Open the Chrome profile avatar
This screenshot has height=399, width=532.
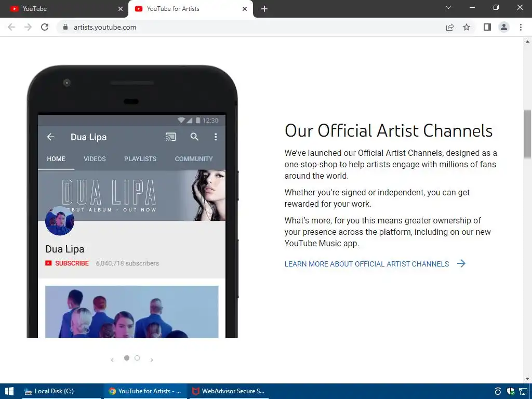point(504,27)
